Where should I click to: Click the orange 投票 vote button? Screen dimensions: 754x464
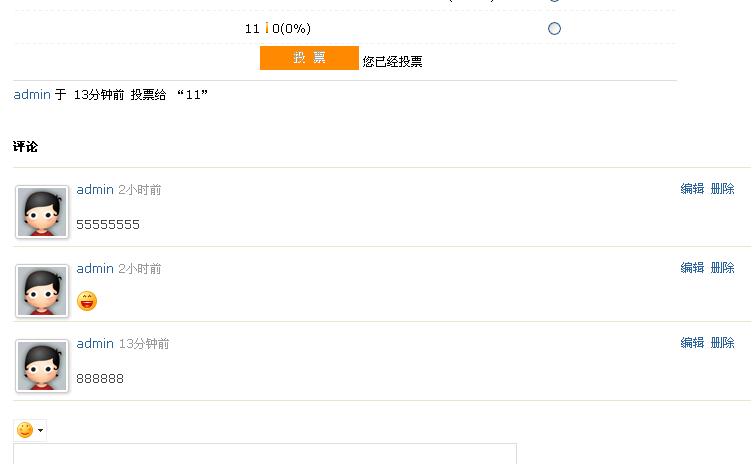click(309, 58)
